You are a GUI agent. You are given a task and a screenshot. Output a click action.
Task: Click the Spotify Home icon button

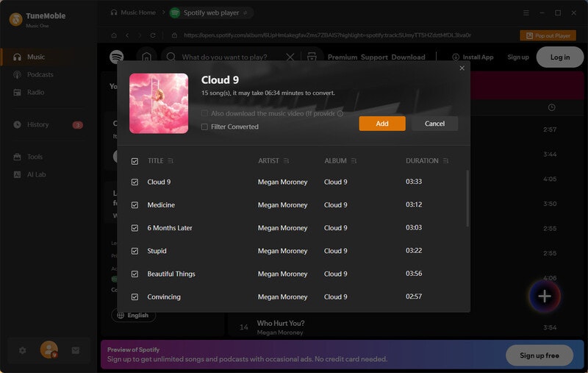pyautogui.click(x=146, y=57)
